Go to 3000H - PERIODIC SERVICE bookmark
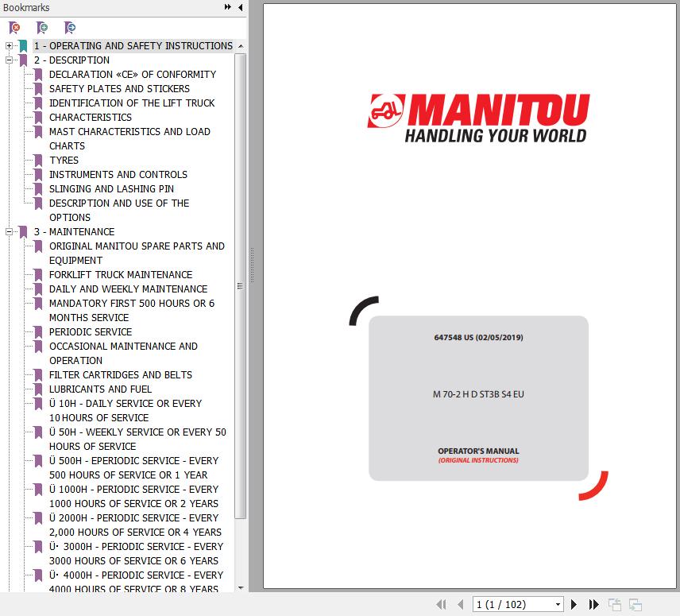The image size is (680, 616). [136, 553]
